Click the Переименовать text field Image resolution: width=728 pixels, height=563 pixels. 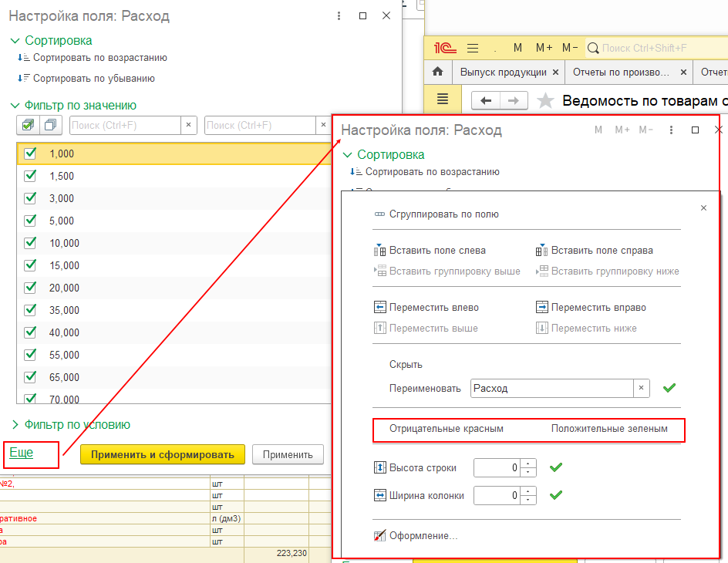[551, 389]
